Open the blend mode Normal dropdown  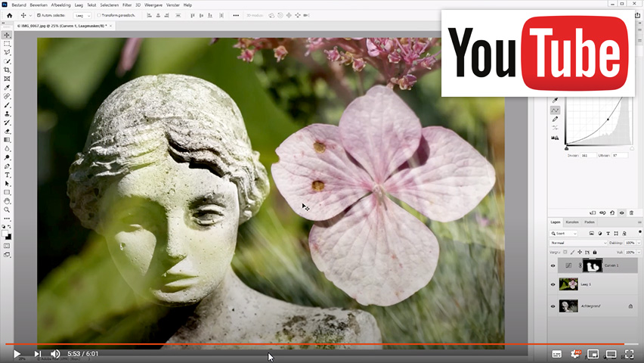pos(578,243)
